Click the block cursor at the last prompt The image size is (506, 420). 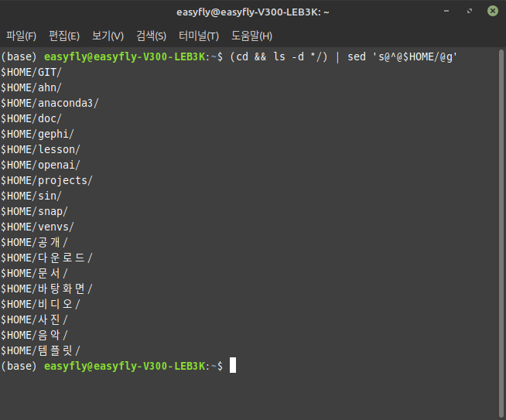pyautogui.click(x=233, y=365)
